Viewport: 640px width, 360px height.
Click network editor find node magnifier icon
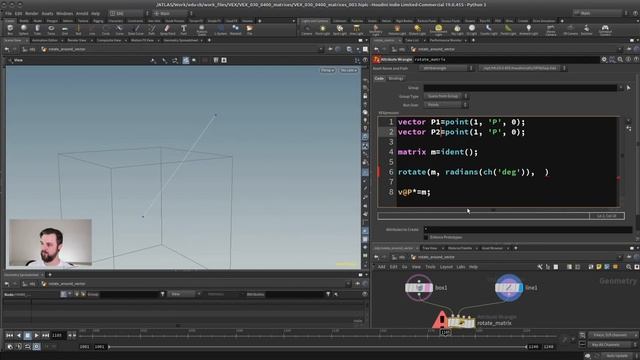coord(629,267)
